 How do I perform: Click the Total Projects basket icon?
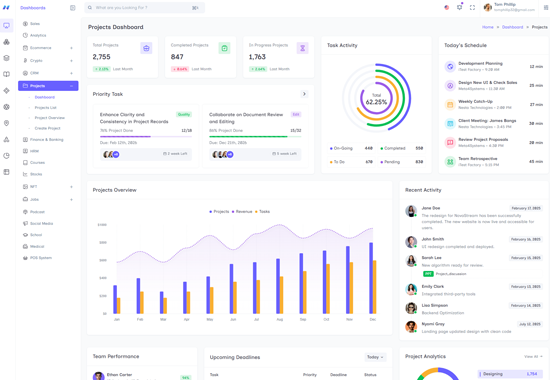tap(146, 48)
